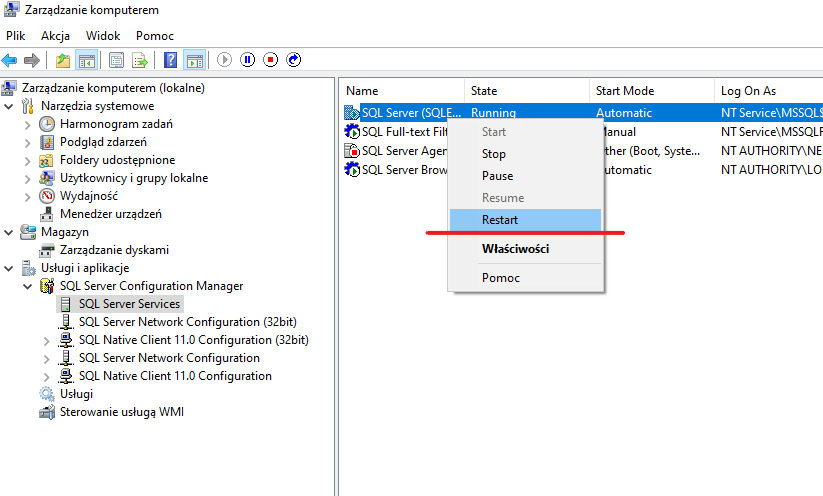Screen dimensions: 823x496
Task: Open the Properties toolbar icon
Action: tap(116, 60)
